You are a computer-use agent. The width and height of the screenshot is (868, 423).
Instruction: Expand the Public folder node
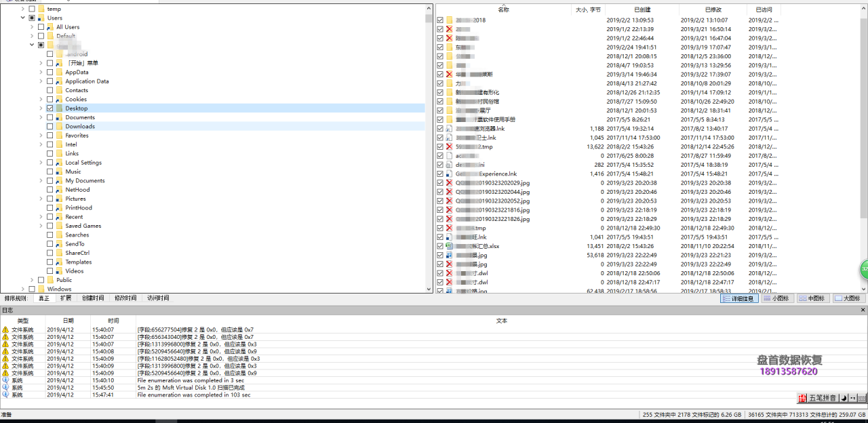(x=31, y=279)
